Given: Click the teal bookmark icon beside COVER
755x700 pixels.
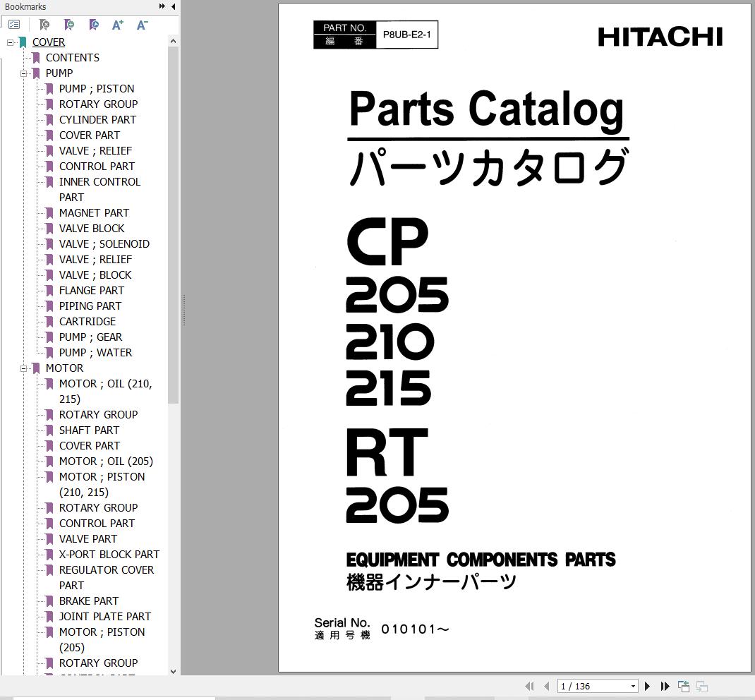Looking at the screenshot, I should (23, 42).
